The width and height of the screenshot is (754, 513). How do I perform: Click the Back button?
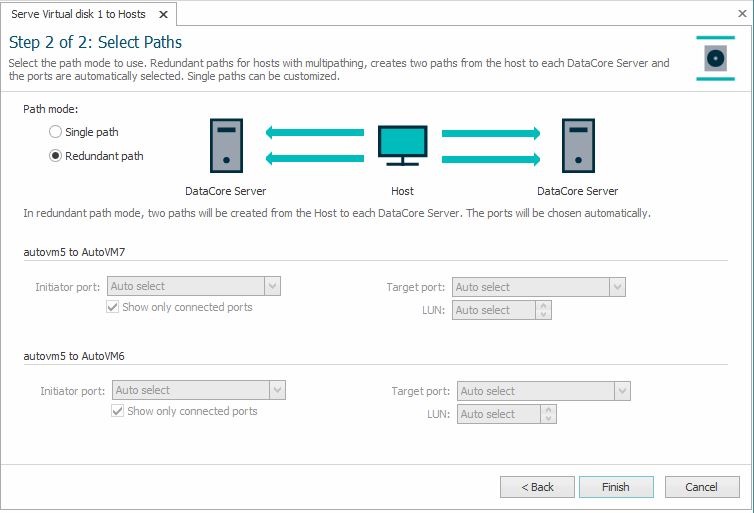(x=537, y=487)
